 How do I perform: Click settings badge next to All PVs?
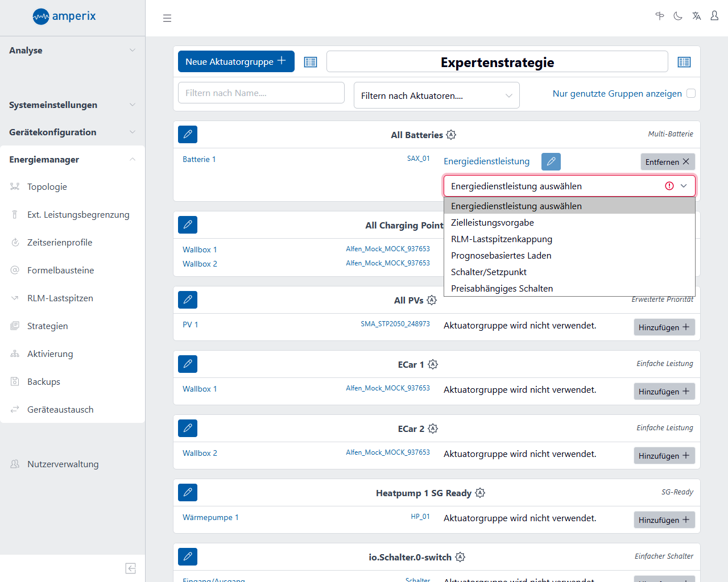pos(432,300)
